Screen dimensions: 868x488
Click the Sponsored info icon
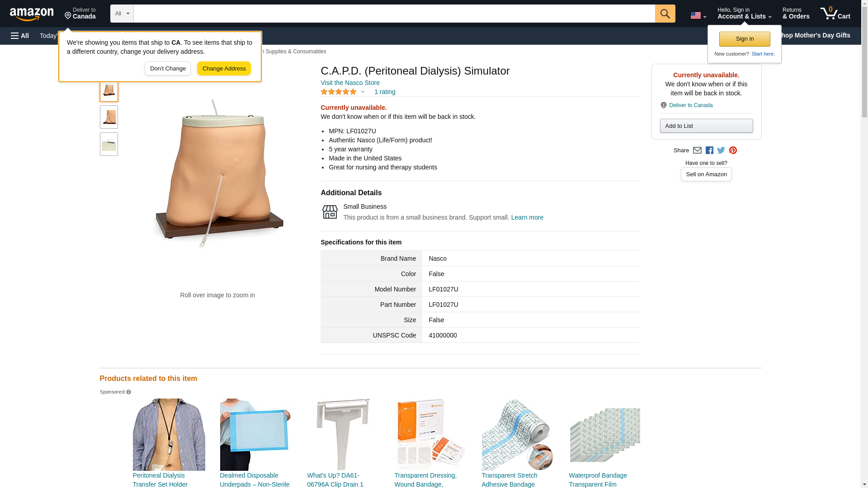coord(128,392)
